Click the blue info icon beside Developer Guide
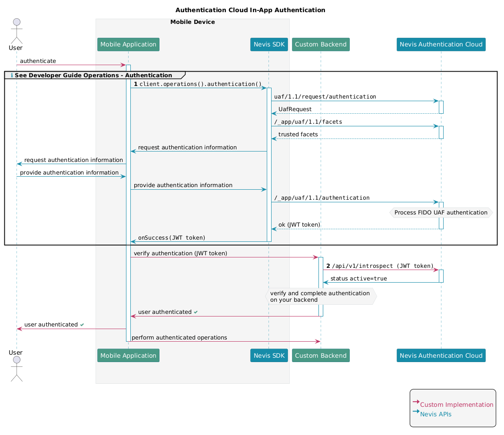 pyautogui.click(x=12, y=76)
